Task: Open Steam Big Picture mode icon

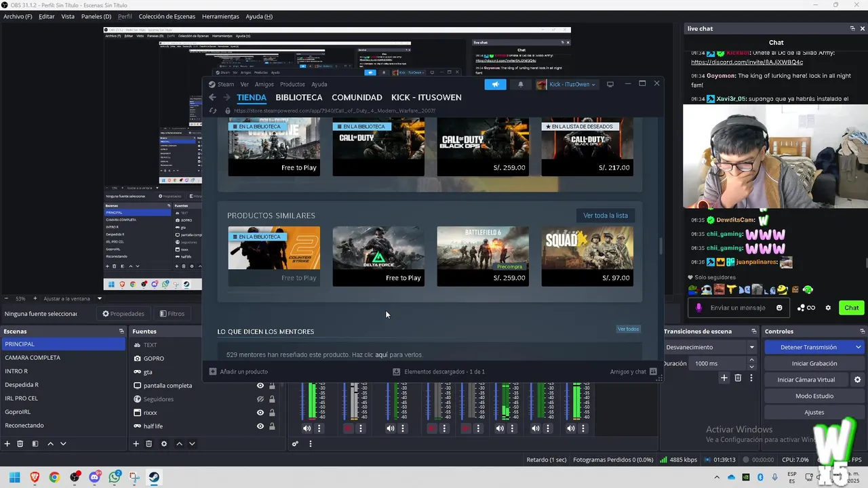Action: tap(610, 84)
